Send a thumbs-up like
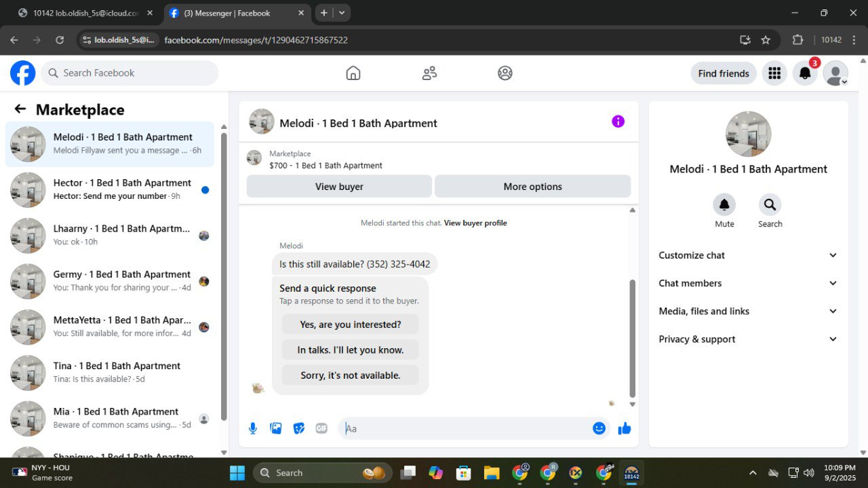868x488 pixels. [625, 428]
